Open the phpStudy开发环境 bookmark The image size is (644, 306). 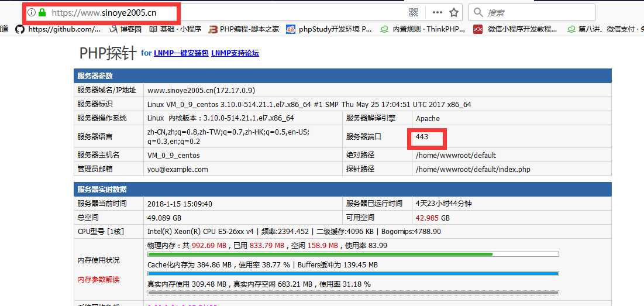(x=329, y=29)
